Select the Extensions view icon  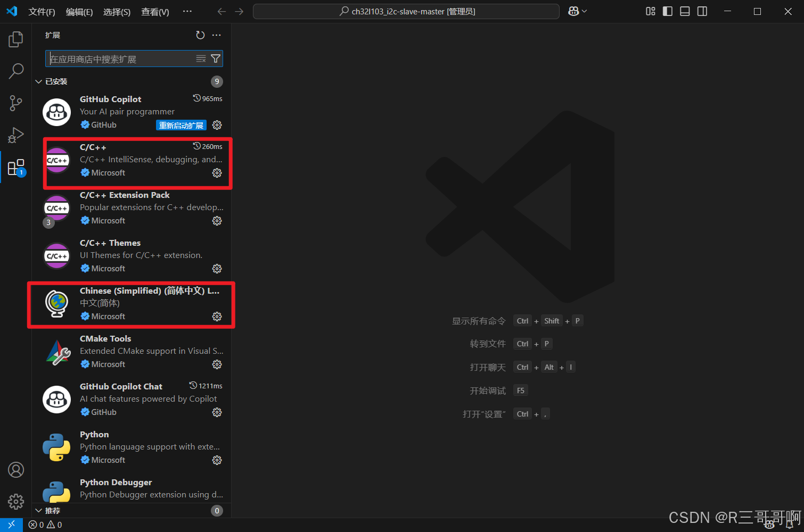click(16, 168)
